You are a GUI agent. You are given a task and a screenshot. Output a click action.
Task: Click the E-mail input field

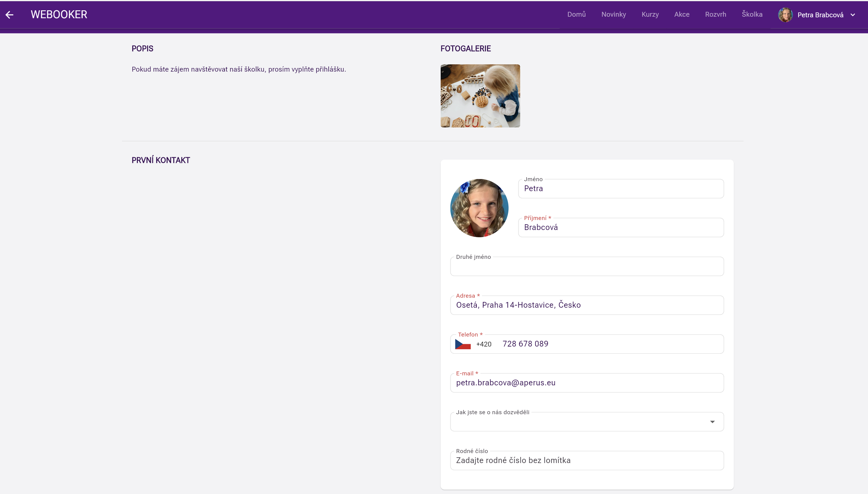coord(587,383)
